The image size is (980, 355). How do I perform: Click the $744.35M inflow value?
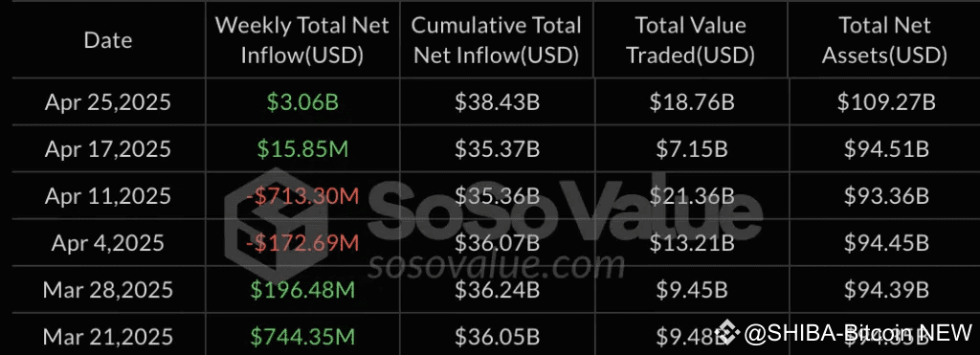(x=302, y=337)
